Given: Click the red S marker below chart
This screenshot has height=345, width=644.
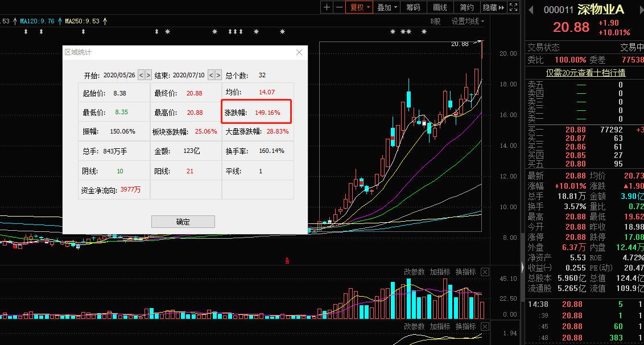Looking at the screenshot, I should click(287, 261).
